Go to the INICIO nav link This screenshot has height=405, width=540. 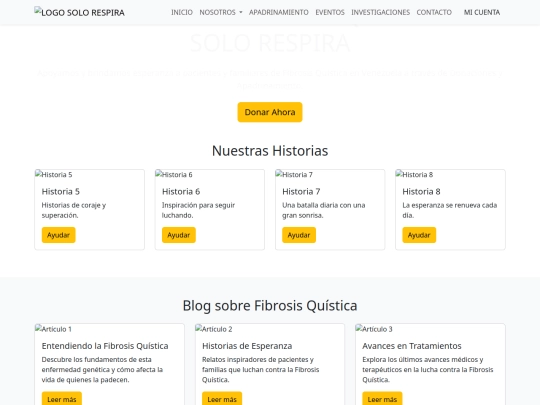pyautogui.click(x=182, y=12)
